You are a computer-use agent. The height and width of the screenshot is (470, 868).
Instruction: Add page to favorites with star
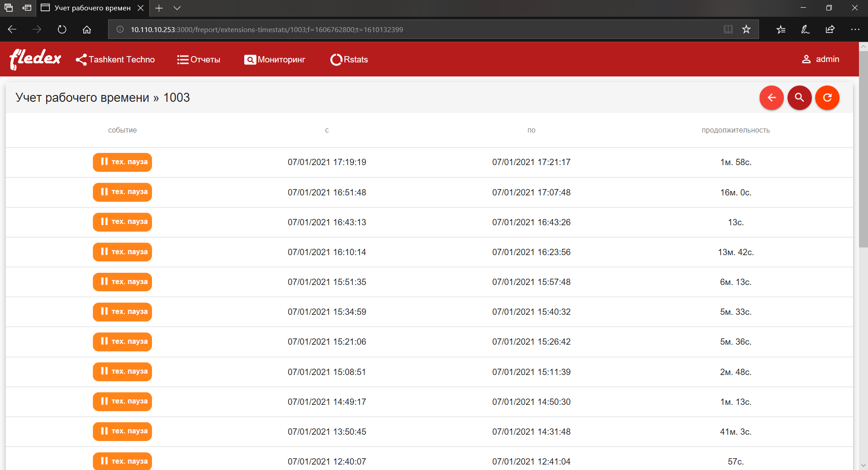coord(746,29)
